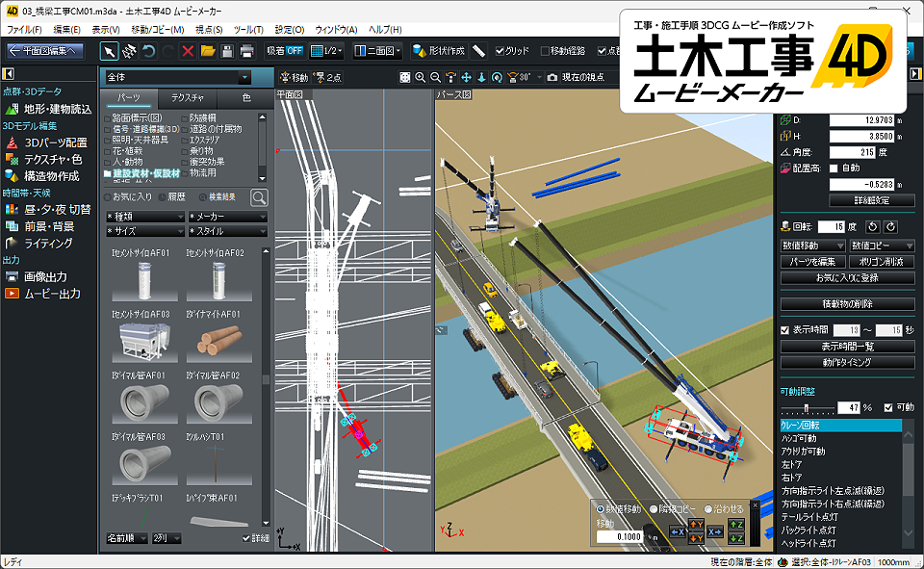The width and height of the screenshot is (924, 569).
Task: Switch to the テクスチャ tab
Action: click(x=188, y=98)
